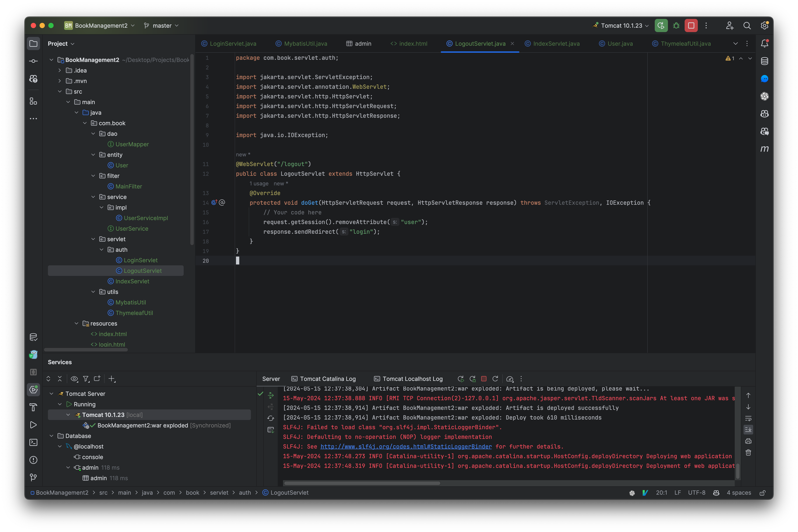The image size is (798, 532).
Task: Open the Database tool window on right sidebar
Action: tap(765, 61)
